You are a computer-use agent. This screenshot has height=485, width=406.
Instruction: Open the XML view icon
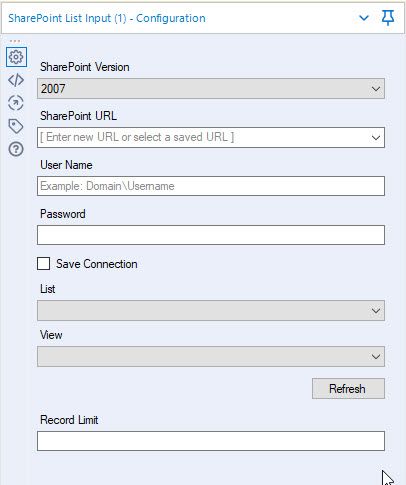(x=16, y=80)
